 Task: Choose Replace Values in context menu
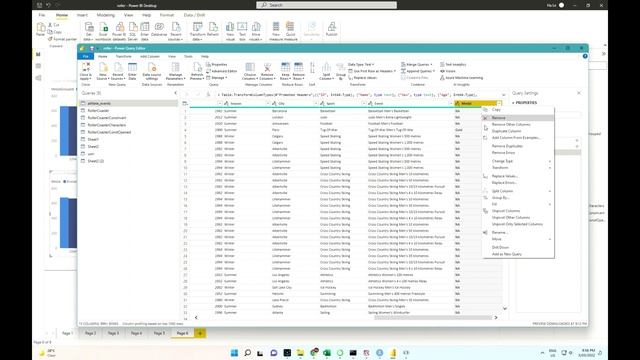click(518, 176)
